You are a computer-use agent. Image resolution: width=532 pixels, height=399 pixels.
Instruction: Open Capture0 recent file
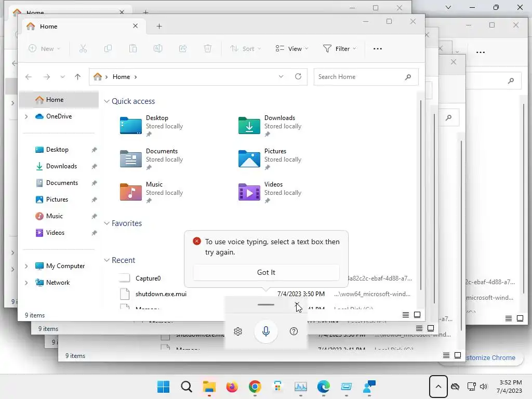click(148, 278)
